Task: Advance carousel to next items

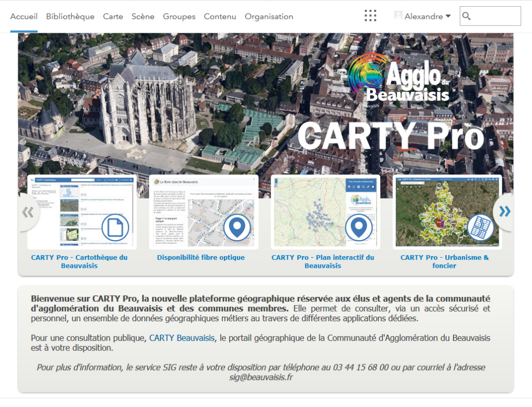Action: coord(504,211)
